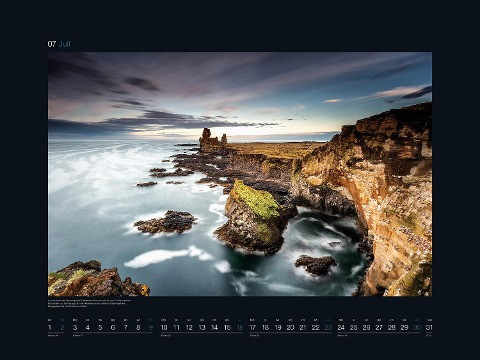The width and height of the screenshot is (480, 360).
Task: Select day 1 in the calendar row
Action: (50, 327)
